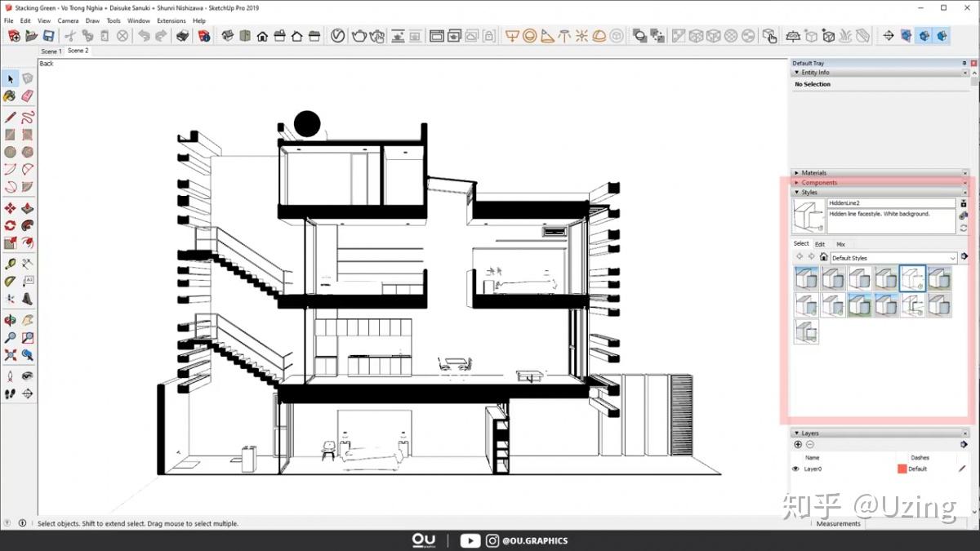
Task: Click the Save floppy disk icon
Action: pyautogui.click(x=48, y=36)
